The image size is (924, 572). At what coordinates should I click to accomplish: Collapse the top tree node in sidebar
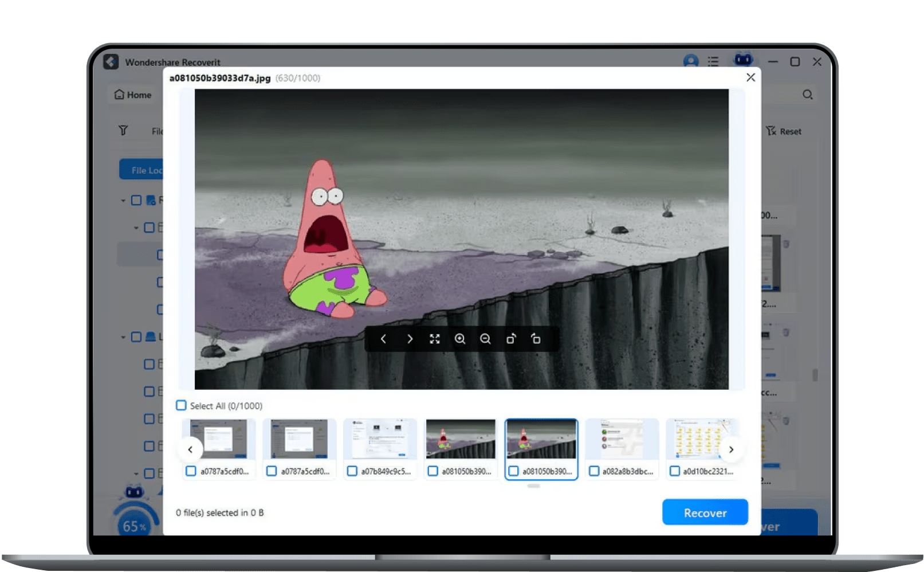[123, 201]
